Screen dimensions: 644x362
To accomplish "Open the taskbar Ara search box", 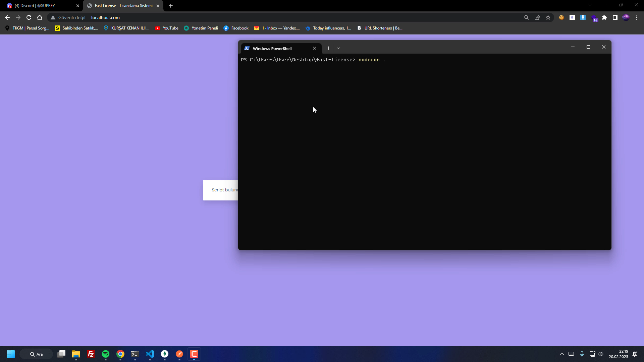I will pyautogui.click(x=36, y=354).
